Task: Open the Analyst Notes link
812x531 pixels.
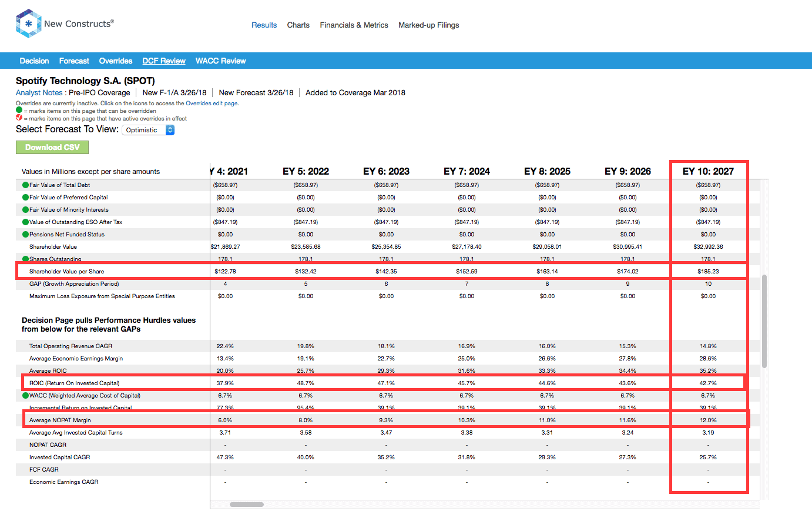Action: click(x=39, y=92)
